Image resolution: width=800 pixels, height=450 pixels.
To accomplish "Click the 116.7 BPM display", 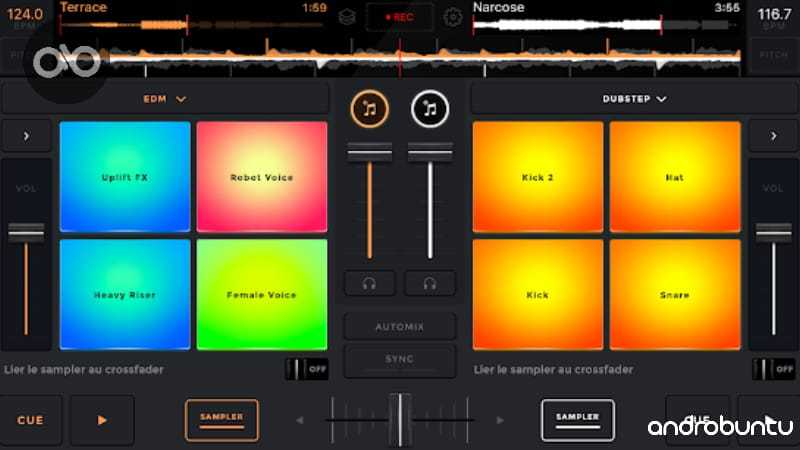I will pos(774,15).
